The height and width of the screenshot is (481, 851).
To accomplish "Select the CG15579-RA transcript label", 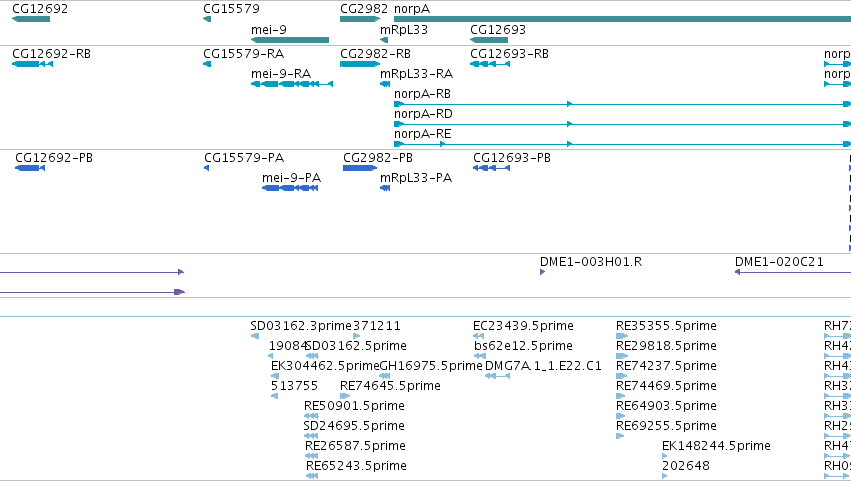I will click(x=243, y=54).
